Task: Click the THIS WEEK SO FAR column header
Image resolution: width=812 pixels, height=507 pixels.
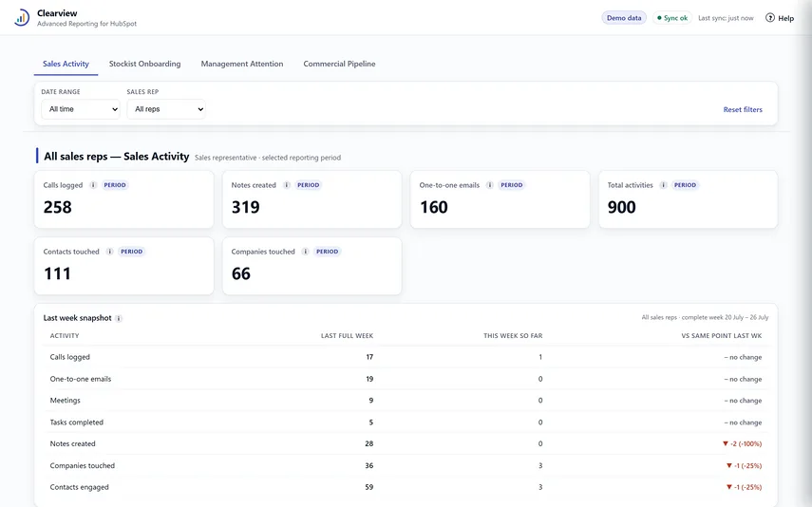Action: [513, 335]
